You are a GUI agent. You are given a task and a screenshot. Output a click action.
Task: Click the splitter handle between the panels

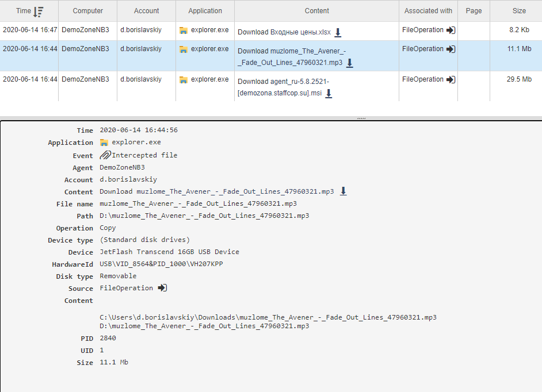pos(361,117)
